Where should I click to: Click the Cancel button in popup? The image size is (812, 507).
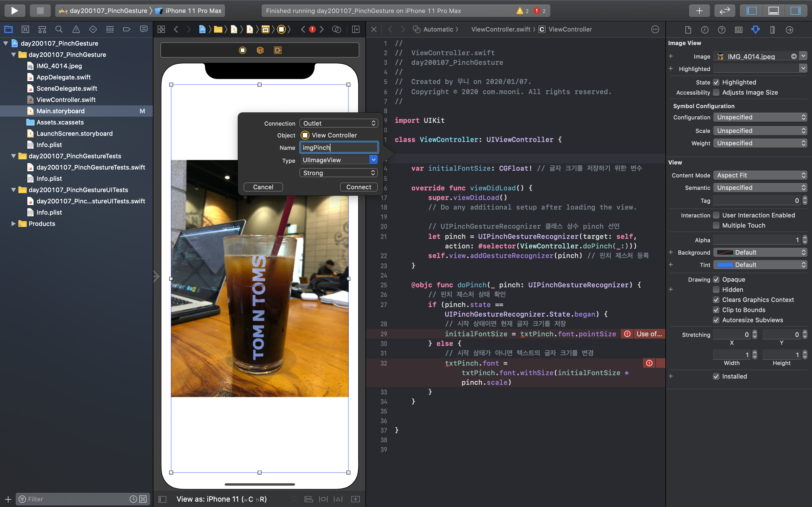[x=263, y=187]
